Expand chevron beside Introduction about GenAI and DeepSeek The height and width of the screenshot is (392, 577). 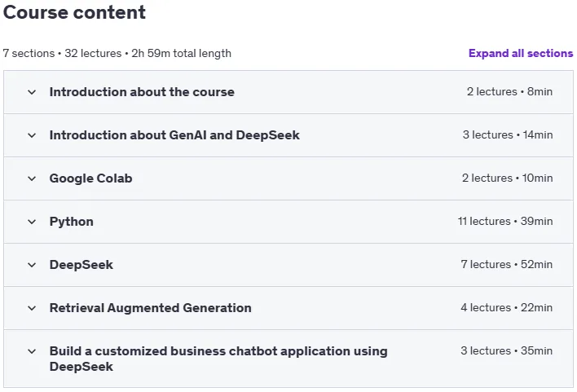point(32,135)
